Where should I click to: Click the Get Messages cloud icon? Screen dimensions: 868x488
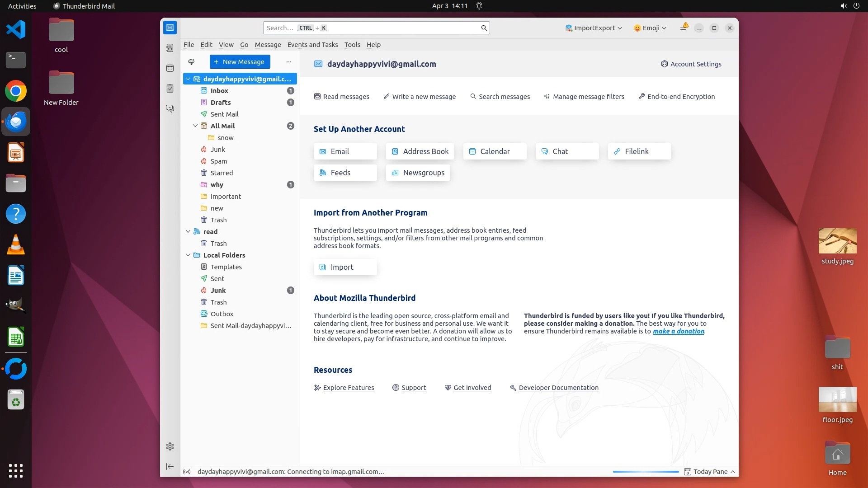click(191, 62)
